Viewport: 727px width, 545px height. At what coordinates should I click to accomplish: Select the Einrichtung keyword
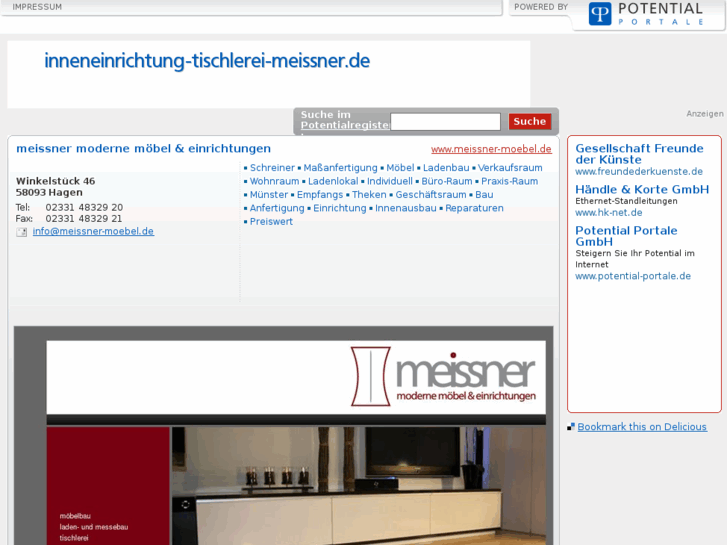[x=340, y=208]
